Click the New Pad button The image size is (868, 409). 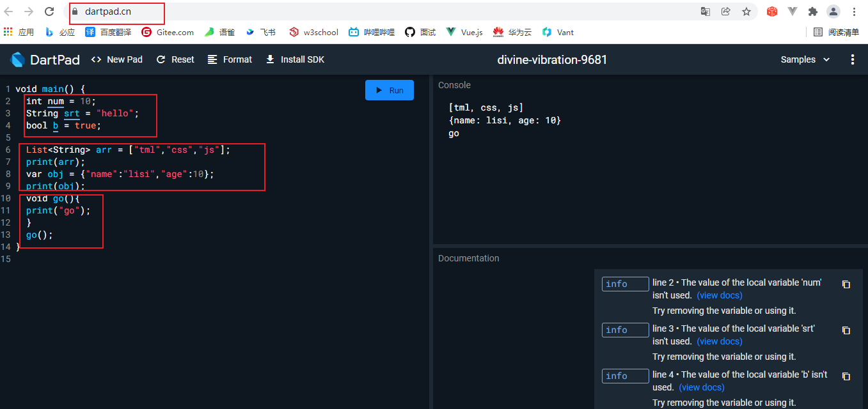[x=116, y=59]
